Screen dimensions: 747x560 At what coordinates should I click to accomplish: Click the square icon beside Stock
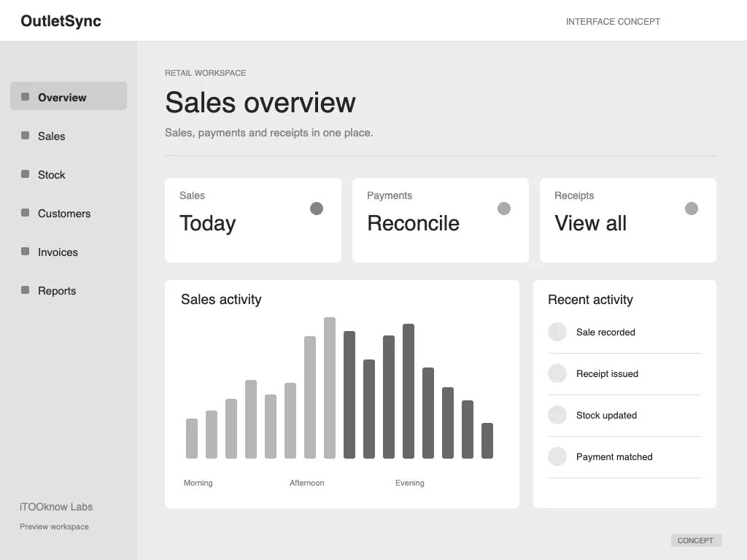click(26, 174)
